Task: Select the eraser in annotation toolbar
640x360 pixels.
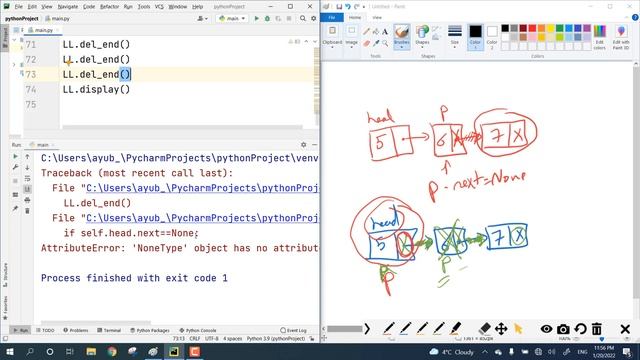Action: pyautogui.click(x=484, y=329)
